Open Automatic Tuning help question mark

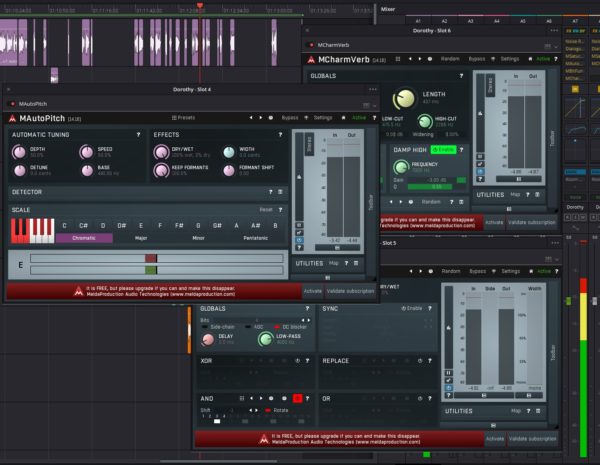[139, 135]
